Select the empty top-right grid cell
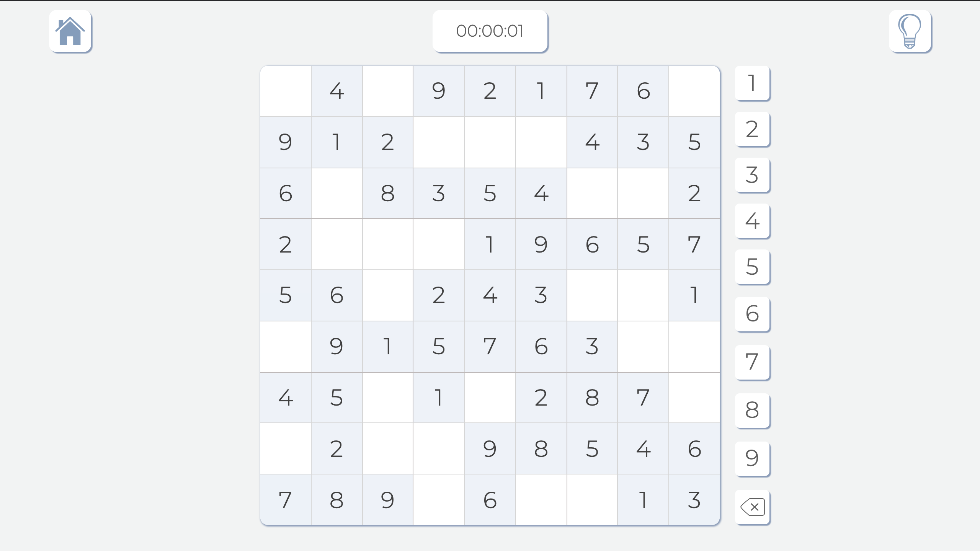 tap(694, 91)
